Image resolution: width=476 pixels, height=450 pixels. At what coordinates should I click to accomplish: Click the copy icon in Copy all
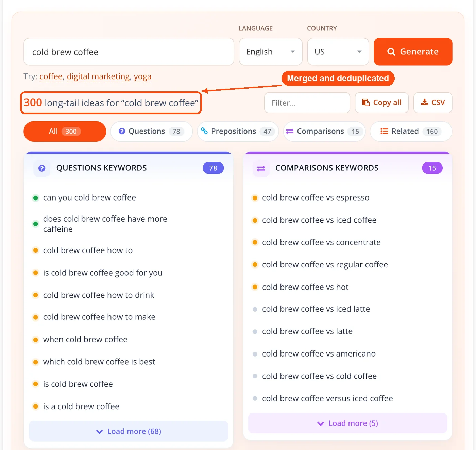366,102
